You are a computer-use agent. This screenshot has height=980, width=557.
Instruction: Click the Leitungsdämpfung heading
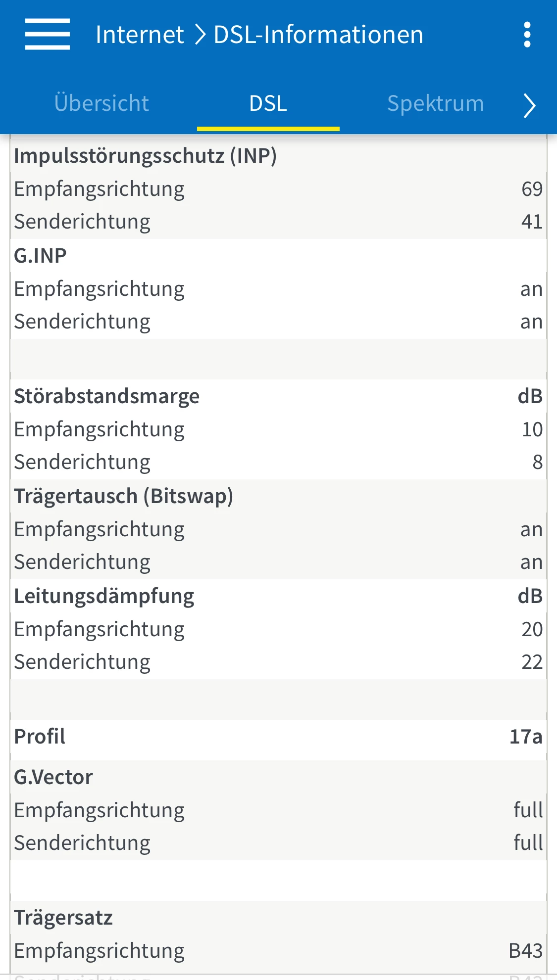coord(104,596)
